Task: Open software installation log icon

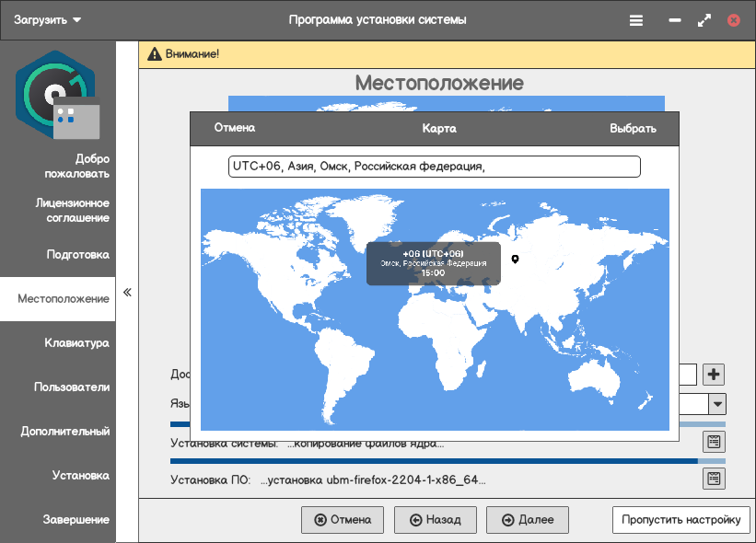Action: tap(714, 479)
